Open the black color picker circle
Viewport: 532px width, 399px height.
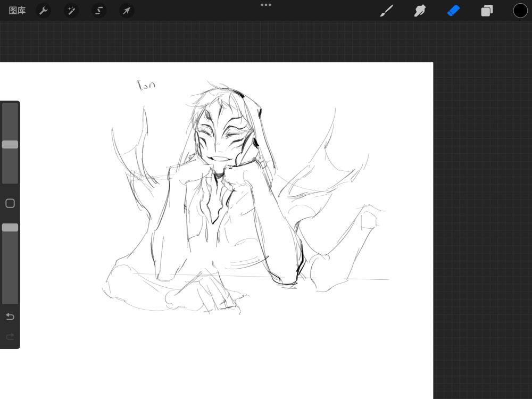520,11
